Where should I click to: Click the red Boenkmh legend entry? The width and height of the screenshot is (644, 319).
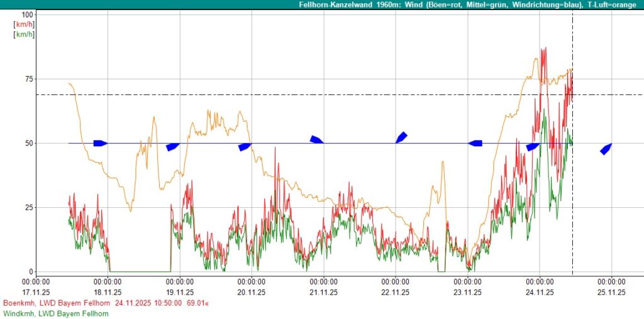tap(57, 303)
